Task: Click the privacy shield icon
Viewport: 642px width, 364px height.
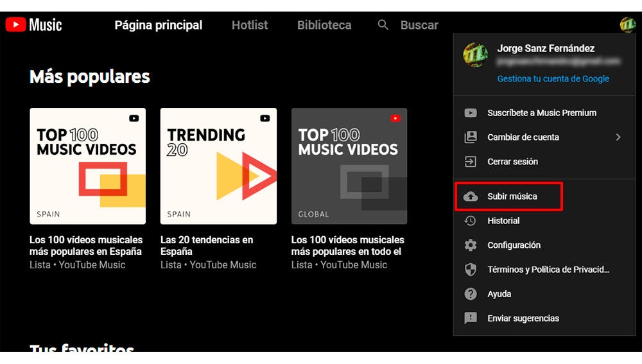Action: coord(471,270)
